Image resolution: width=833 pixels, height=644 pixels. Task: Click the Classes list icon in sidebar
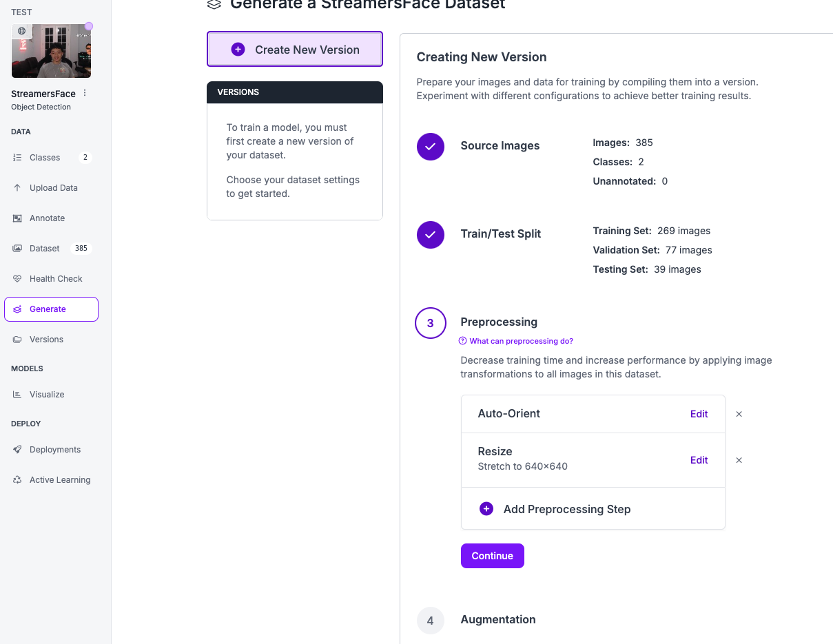coord(17,158)
